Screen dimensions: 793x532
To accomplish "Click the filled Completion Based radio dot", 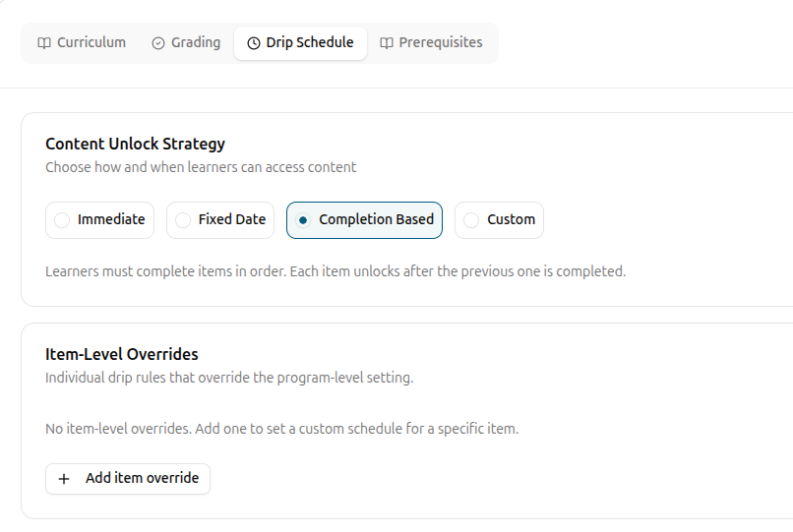I will coord(303,220).
